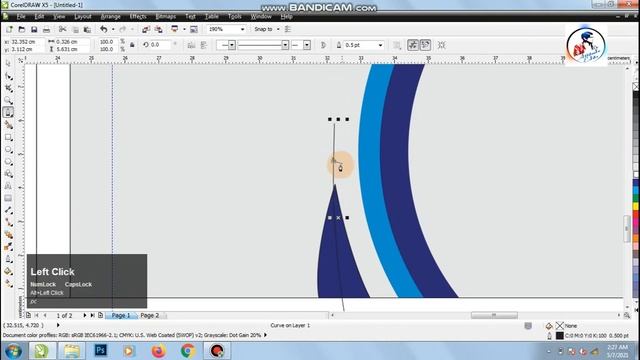This screenshot has width=640, height=360.
Task: Select the Table tool in toolbox
Action: pos(8,198)
